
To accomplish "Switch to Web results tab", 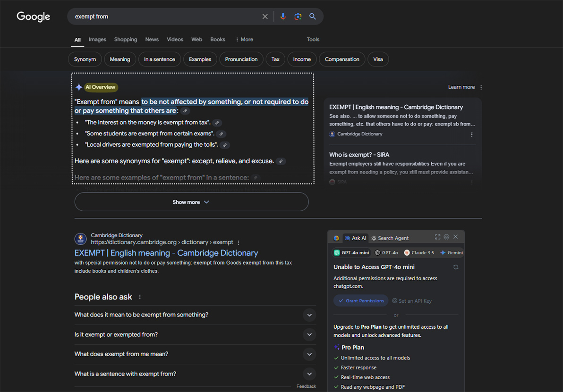I will (x=197, y=40).
